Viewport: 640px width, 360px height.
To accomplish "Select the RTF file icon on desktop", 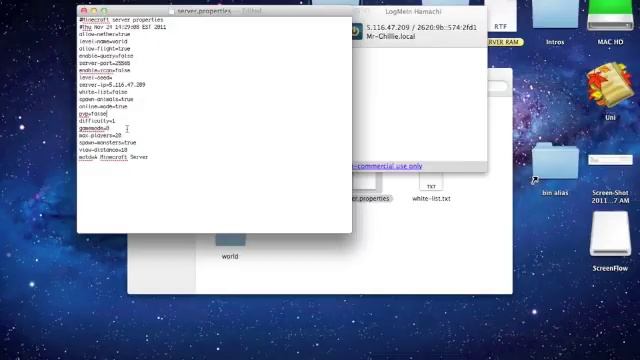I will tap(500, 16).
